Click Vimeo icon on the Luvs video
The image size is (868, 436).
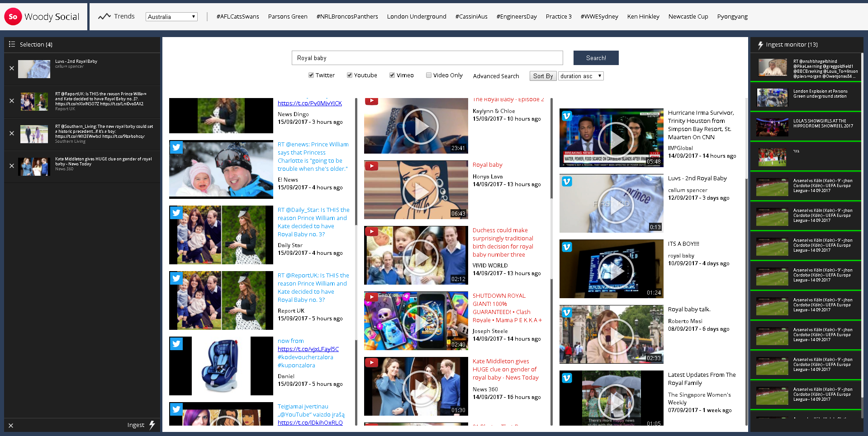coord(567,181)
